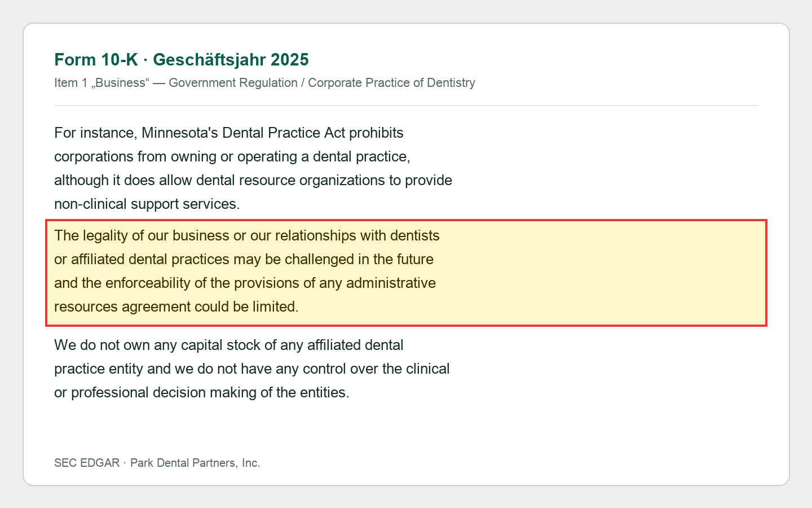Click the line mentioning Minnesota's Dental Practice Act

coord(229,133)
